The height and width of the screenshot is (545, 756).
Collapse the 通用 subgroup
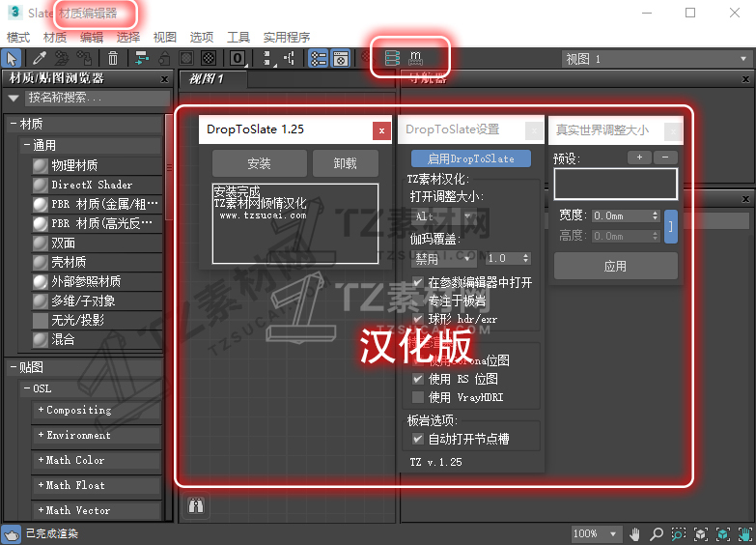[27, 145]
